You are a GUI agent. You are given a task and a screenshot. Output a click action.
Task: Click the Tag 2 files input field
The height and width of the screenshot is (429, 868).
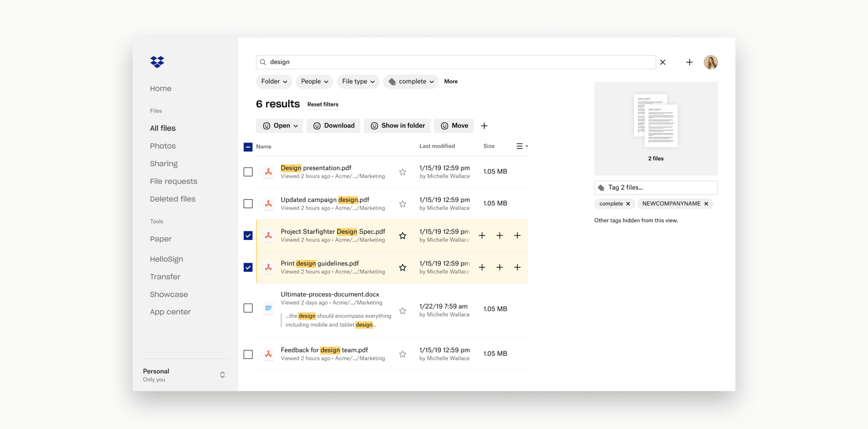[655, 188]
